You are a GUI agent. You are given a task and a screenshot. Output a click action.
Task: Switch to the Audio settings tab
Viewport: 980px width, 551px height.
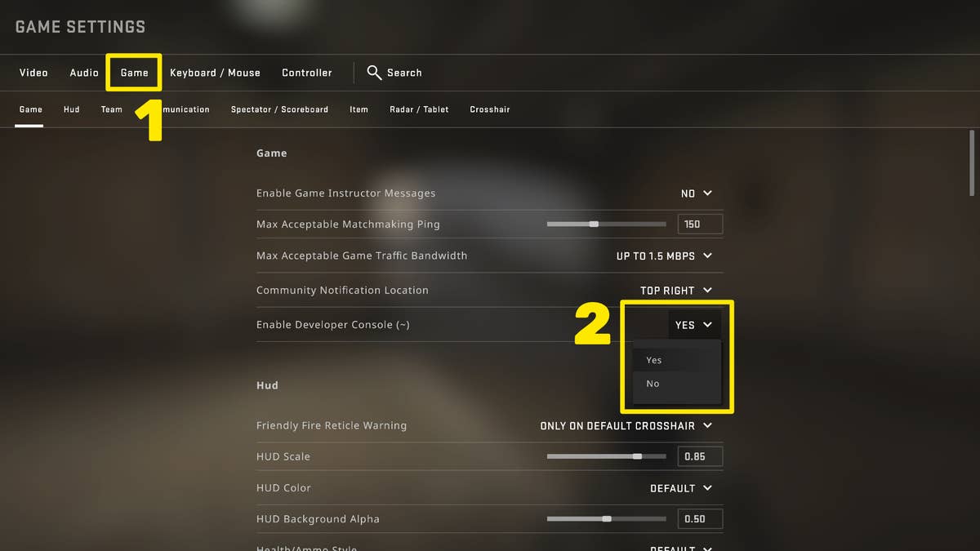click(x=83, y=73)
